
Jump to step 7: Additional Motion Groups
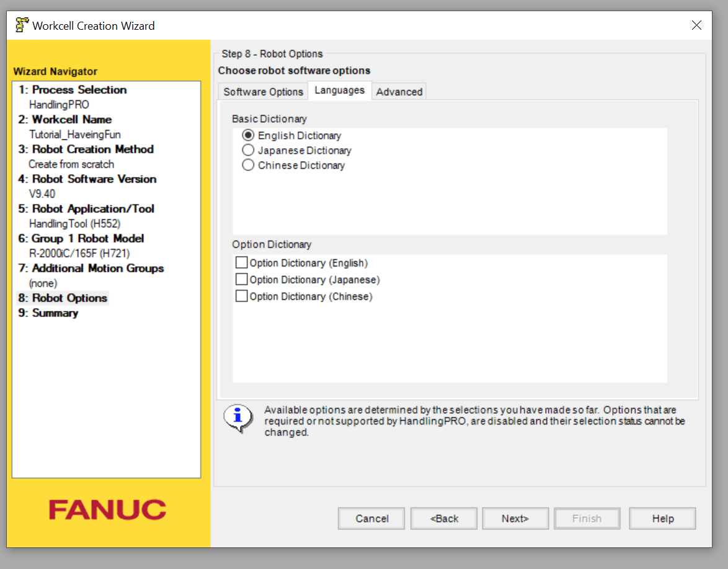pyautogui.click(x=91, y=268)
